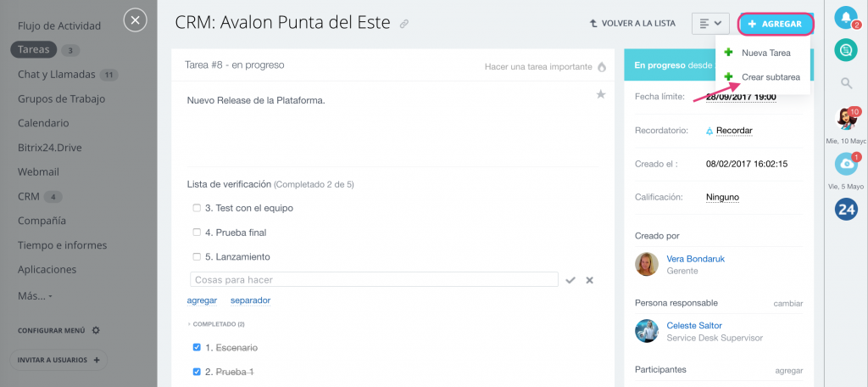
Task: Open Grupos de Trabajo in the sidebar
Action: [61, 98]
